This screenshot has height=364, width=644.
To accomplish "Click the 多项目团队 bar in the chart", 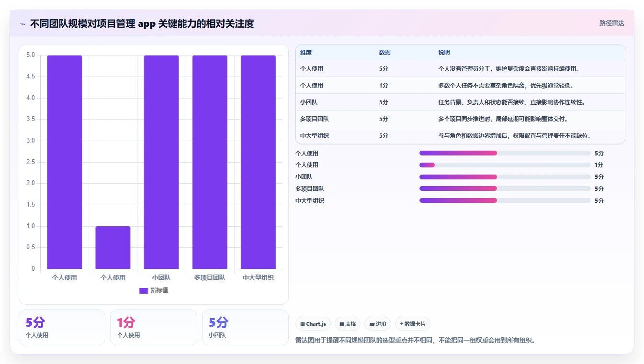I will point(210,162).
